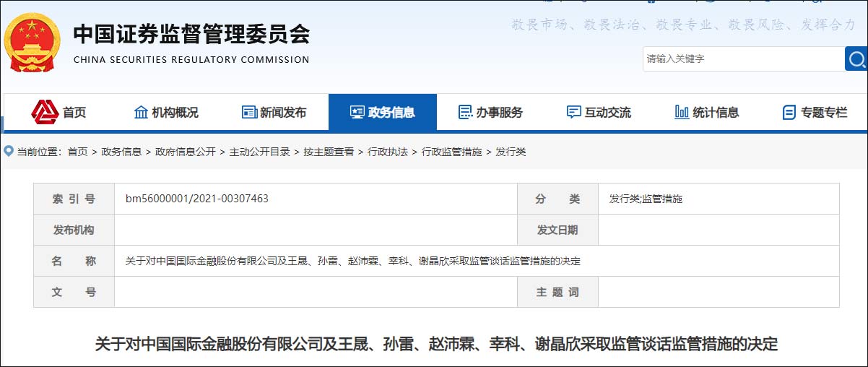Open 行政执法 breadcrumb link
868x367 pixels.
click(388, 152)
